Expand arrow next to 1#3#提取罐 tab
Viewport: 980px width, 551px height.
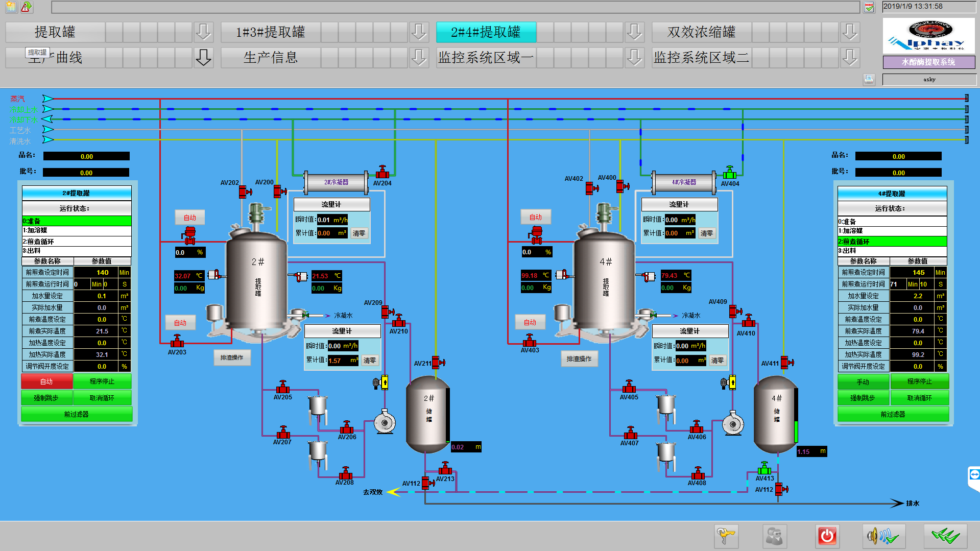[x=419, y=32]
